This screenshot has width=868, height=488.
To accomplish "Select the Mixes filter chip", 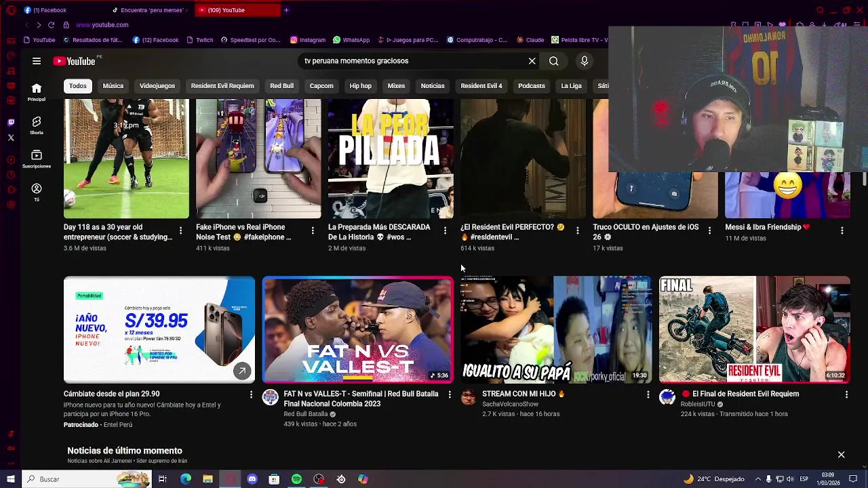I will point(396,86).
